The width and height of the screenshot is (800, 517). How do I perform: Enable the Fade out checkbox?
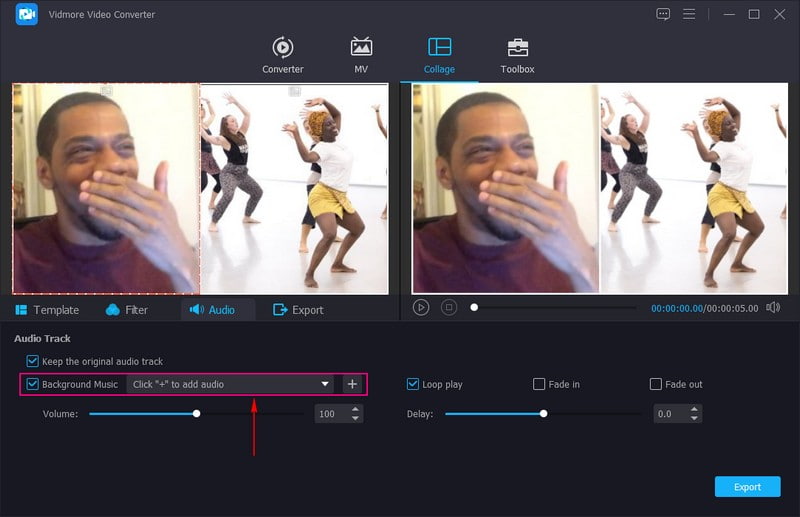pos(656,384)
